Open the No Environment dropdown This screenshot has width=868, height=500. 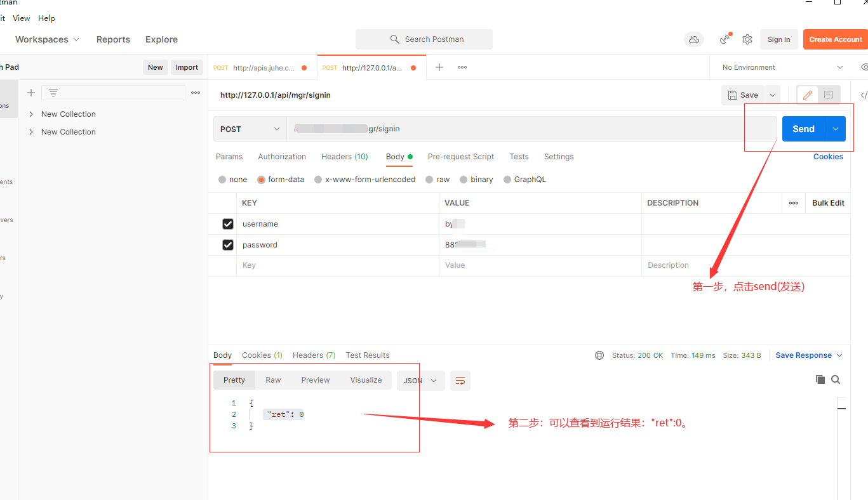[782, 67]
